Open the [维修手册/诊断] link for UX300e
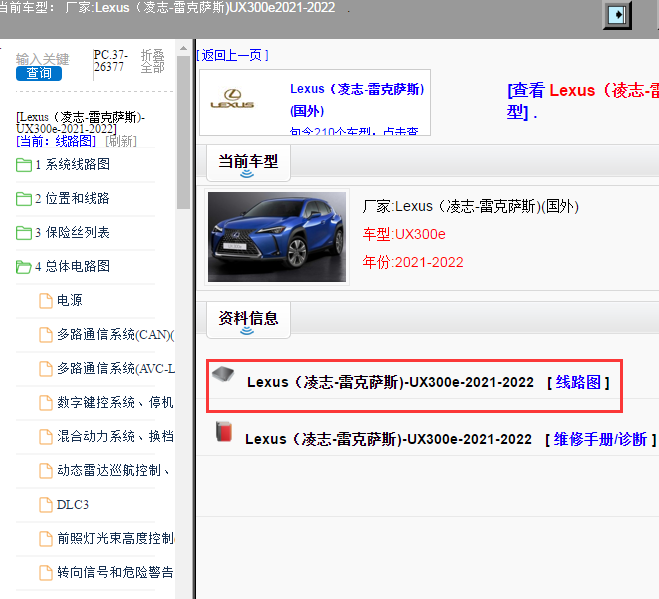This screenshot has width=659, height=599. point(601,440)
